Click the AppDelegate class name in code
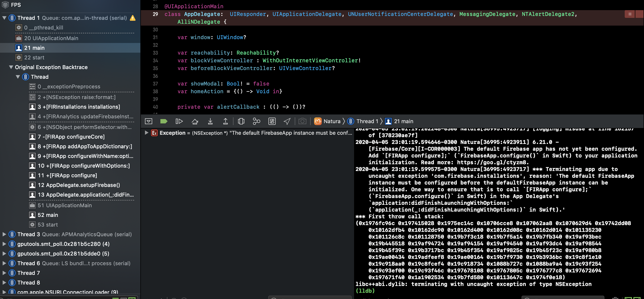This screenshot has height=299, width=644. click(x=202, y=14)
